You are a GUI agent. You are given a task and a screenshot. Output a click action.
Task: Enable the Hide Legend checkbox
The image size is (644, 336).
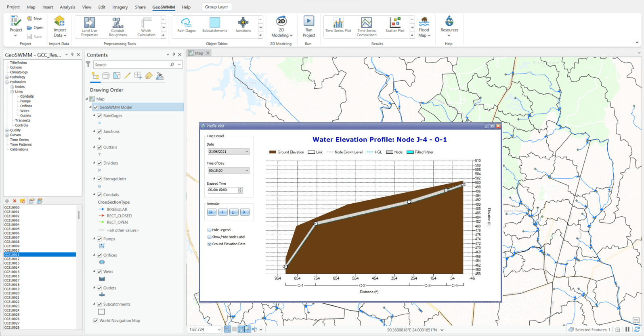coord(209,230)
